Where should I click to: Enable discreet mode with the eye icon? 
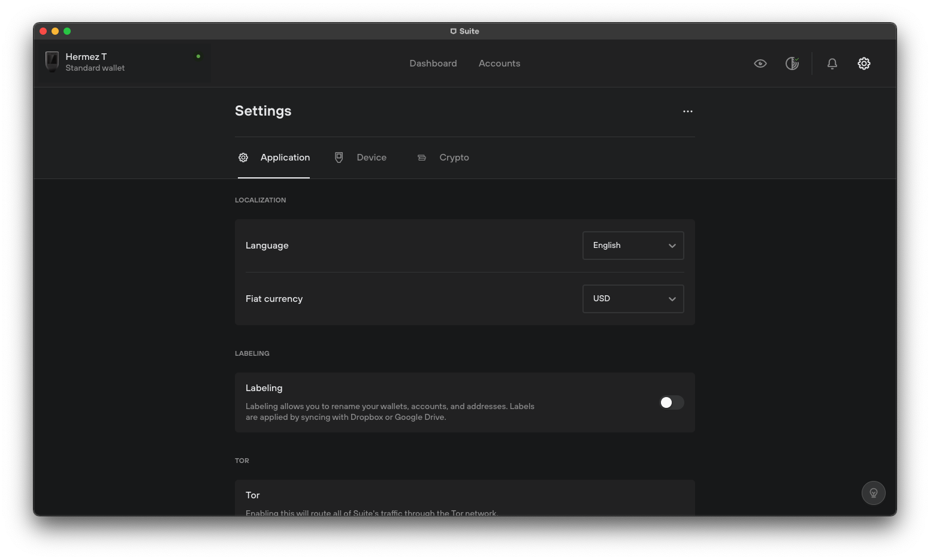760,63
